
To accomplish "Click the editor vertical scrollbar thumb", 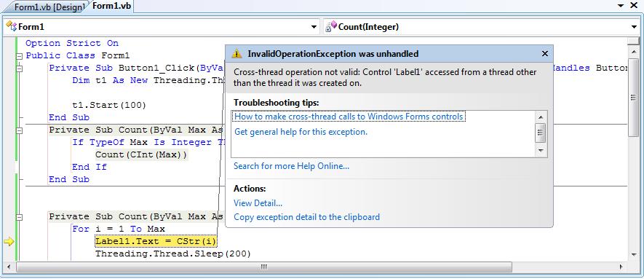I will [634, 98].
